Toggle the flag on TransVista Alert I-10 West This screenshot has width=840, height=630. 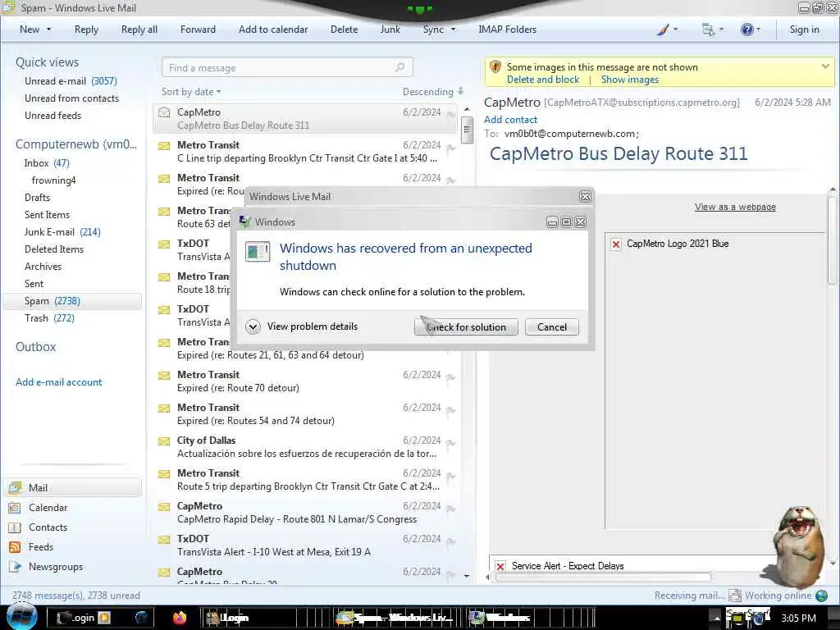[x=451, y=542]
